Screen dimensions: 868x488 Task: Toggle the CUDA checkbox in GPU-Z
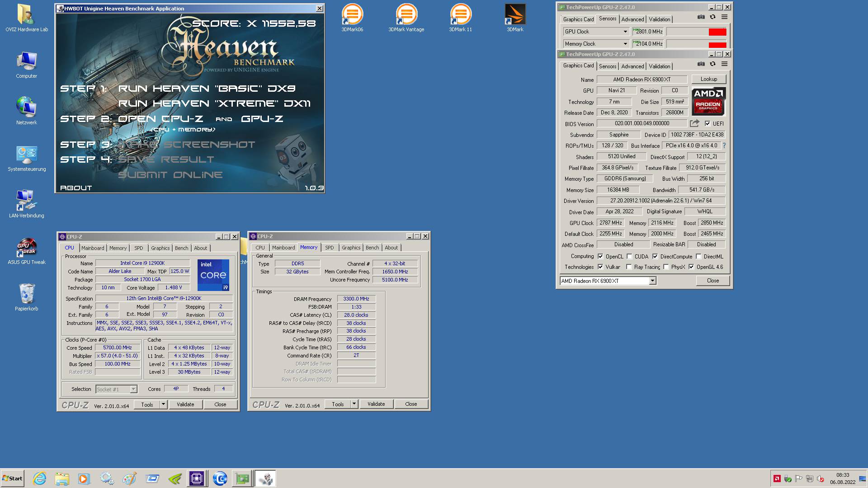click(629, 256)
